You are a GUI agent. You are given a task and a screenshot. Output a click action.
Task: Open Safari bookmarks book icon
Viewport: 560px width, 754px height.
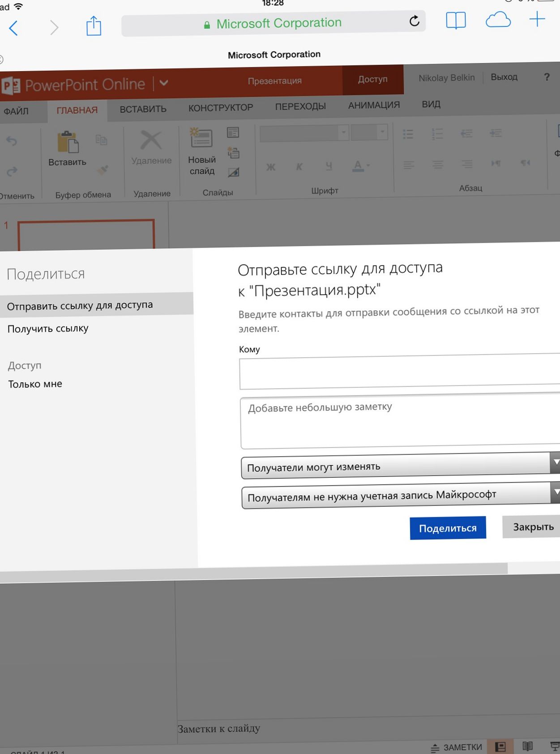click(456, 21)
